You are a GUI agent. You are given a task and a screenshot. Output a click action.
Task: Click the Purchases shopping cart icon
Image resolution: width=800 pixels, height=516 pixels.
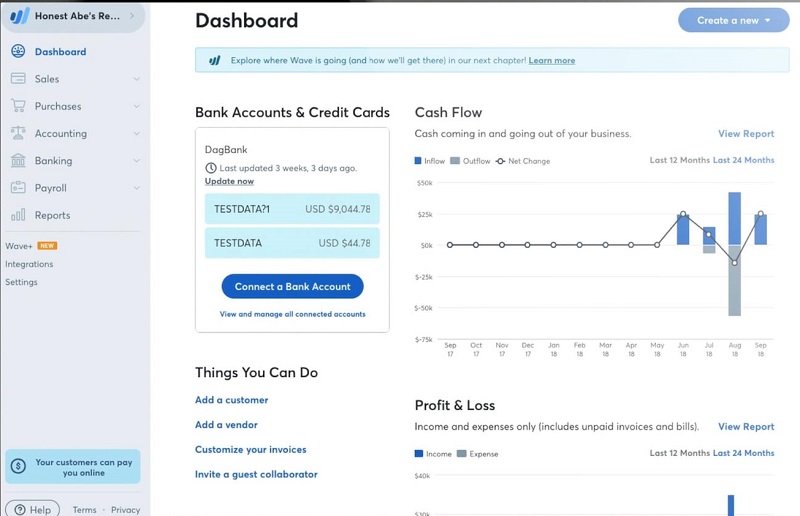click(x=18, y=106)
